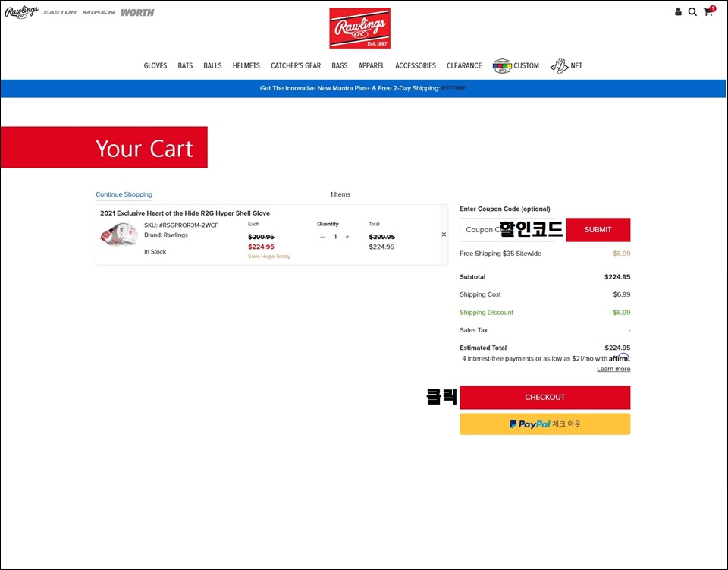728x570 pixels.
Task: Open the glove product thumbnail
Action: (x=119, y=235)
